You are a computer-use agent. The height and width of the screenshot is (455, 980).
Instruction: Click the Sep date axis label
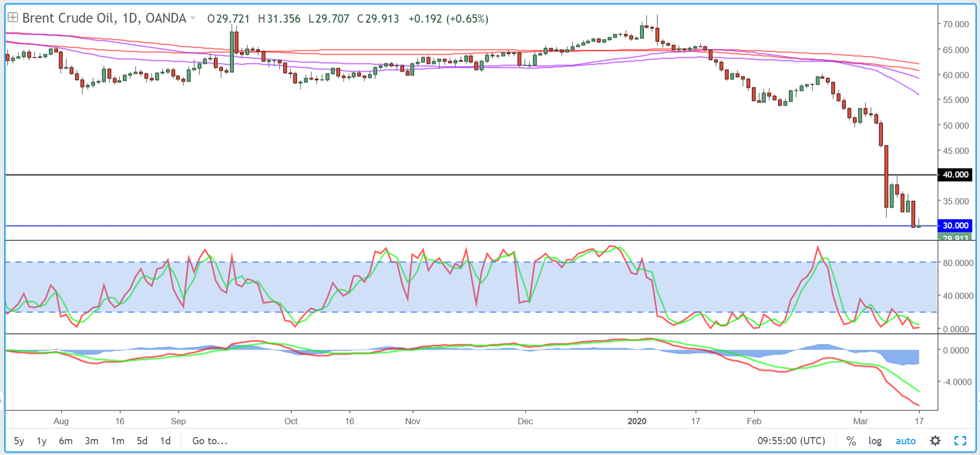[x=178, y=421]
